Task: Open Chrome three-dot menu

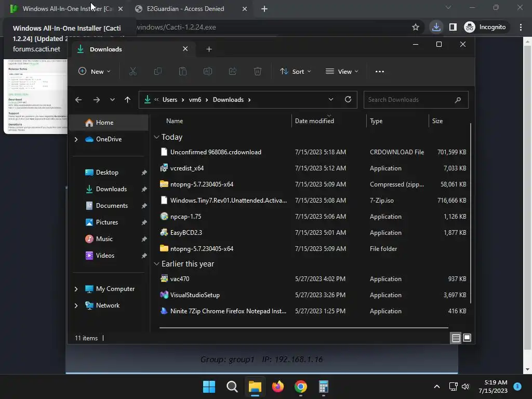Action: (x=521, y=27)
